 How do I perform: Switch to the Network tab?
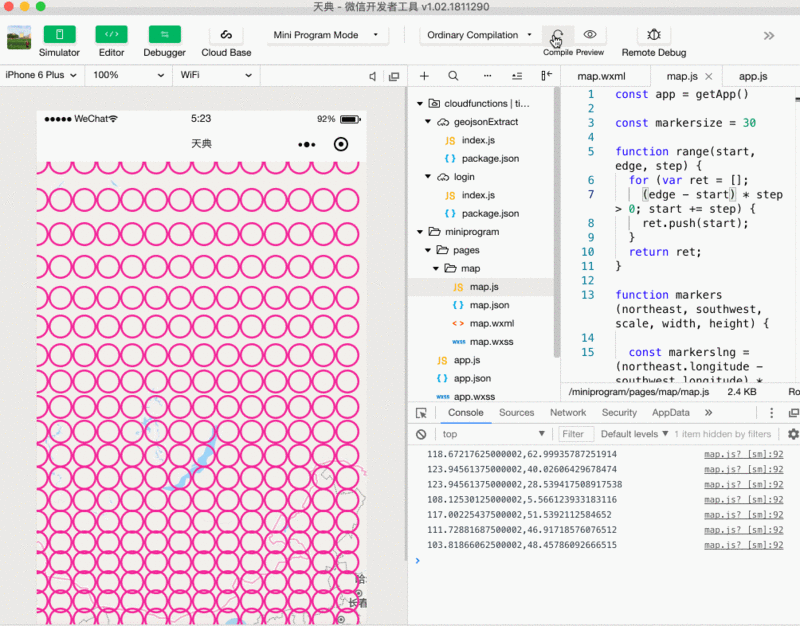coord(568,413)
